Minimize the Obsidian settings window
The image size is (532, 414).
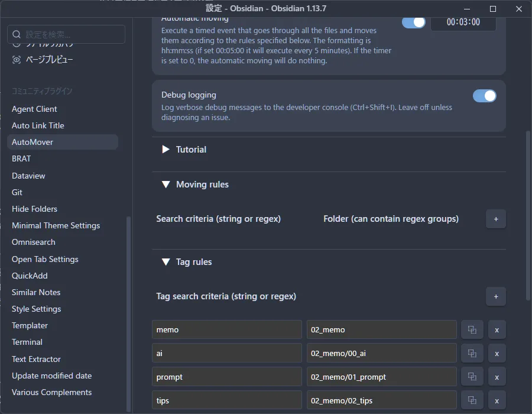[x=467, y=9]
